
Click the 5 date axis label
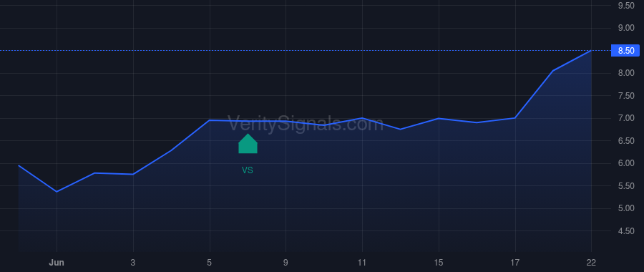pos(210,263)
